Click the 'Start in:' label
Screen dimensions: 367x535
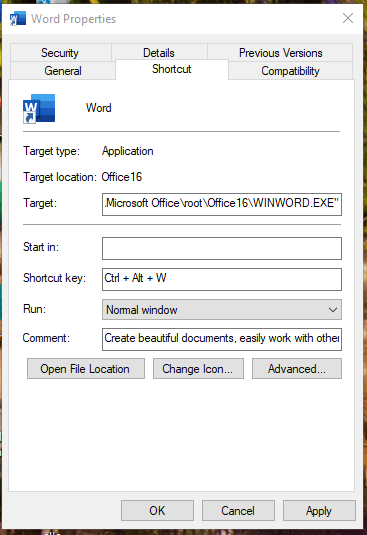coord(41,247)
